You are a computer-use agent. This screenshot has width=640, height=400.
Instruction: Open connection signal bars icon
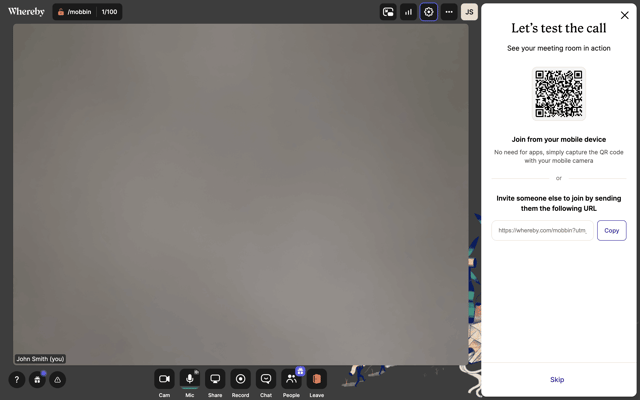(408, 12)
